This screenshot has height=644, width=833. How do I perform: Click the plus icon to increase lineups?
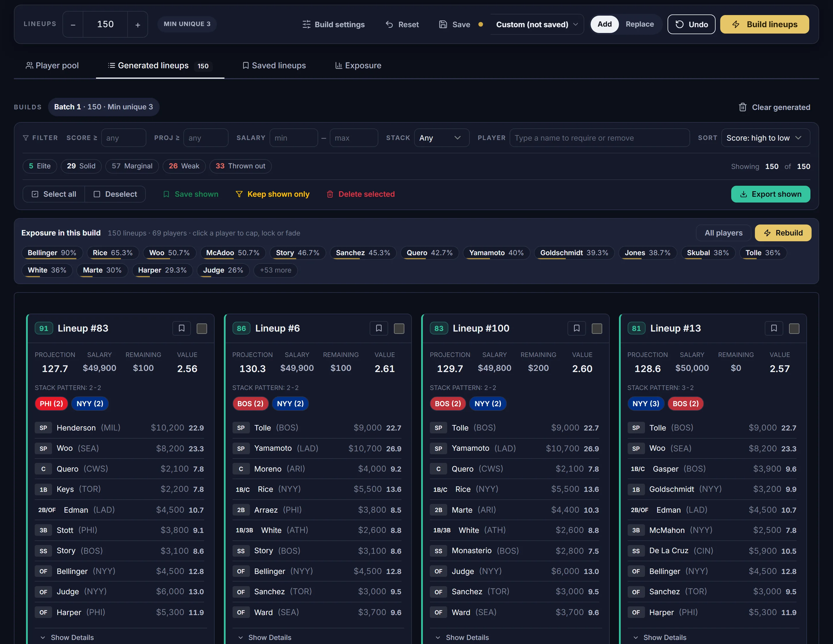point(138,24)
